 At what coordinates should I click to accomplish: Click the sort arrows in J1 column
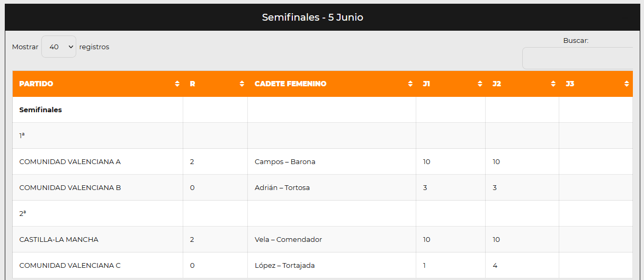480,84
